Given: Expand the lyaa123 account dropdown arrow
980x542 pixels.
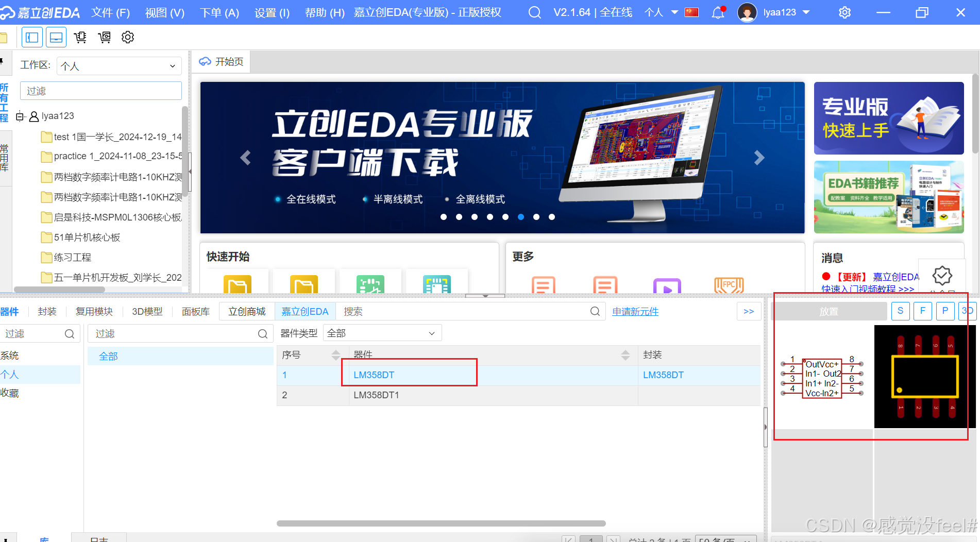Looking at the screenshot, I should point(806,12).
